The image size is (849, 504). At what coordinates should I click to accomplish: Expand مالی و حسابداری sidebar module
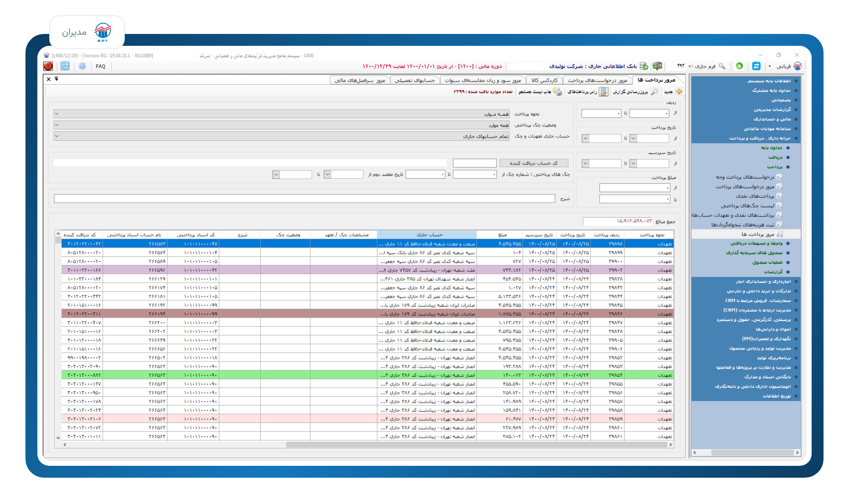(772, 119)
